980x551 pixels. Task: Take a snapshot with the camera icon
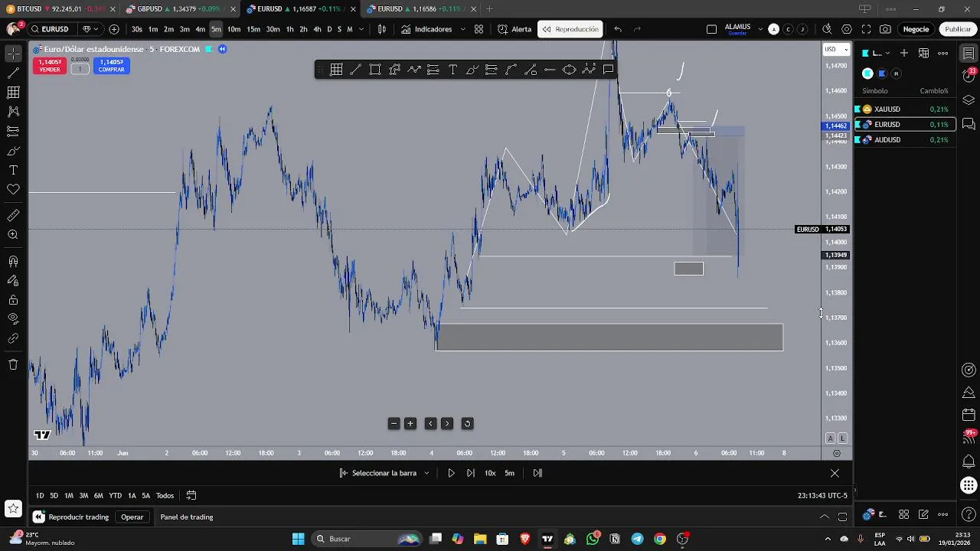(885, 29)
